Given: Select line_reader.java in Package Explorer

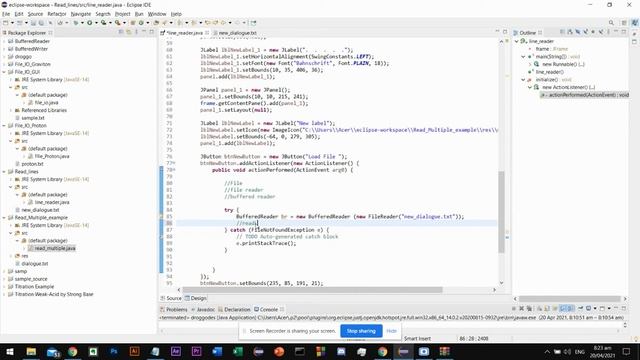Looking at the screenshot, I should pyautogui.click(x=52, y=202).
